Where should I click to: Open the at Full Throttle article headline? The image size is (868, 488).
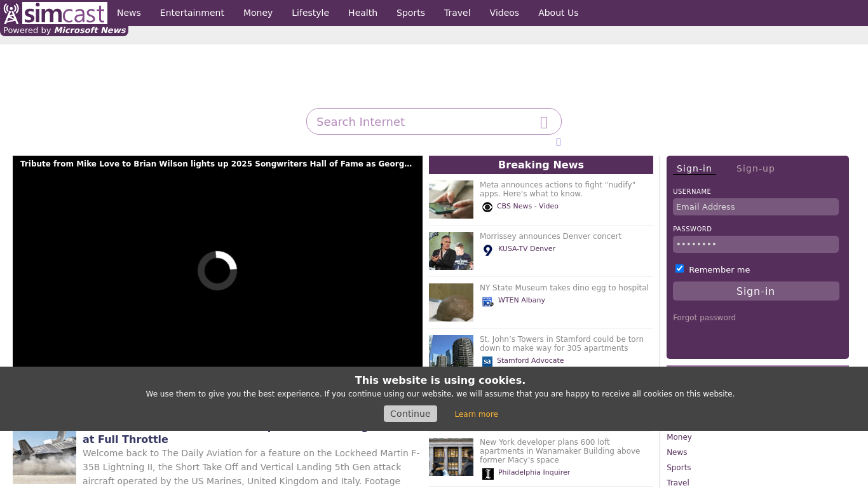(x=125, y=439)
